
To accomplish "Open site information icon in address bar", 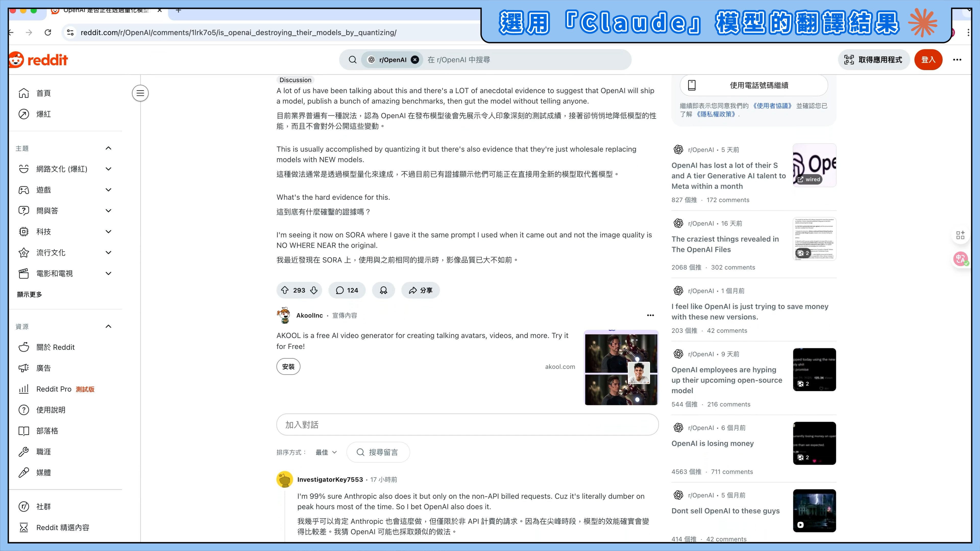I will 70,32.
